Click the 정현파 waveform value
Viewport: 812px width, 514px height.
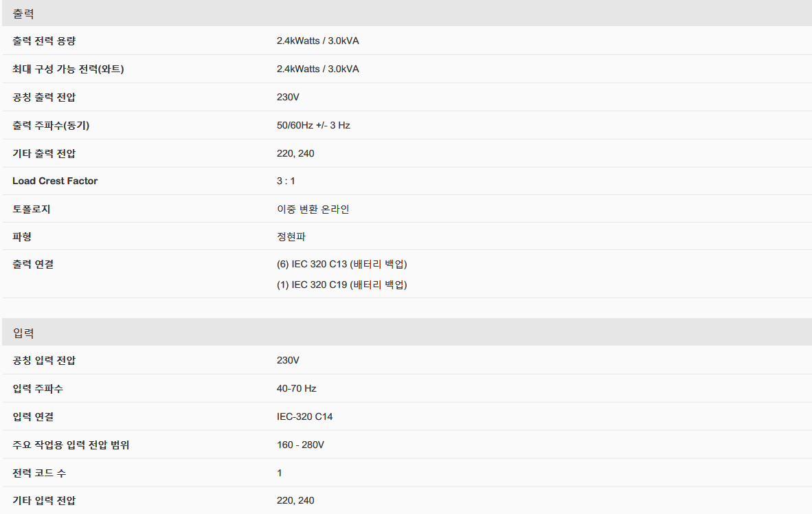click(x=291, y=236)
